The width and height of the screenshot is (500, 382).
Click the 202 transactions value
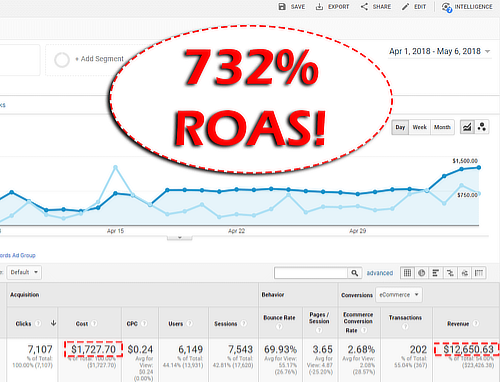tap(418, 349)
